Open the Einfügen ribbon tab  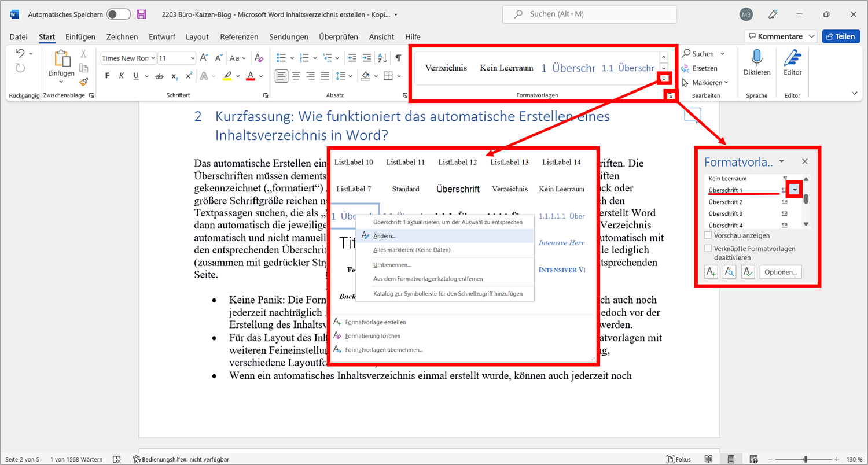(80, 36)
